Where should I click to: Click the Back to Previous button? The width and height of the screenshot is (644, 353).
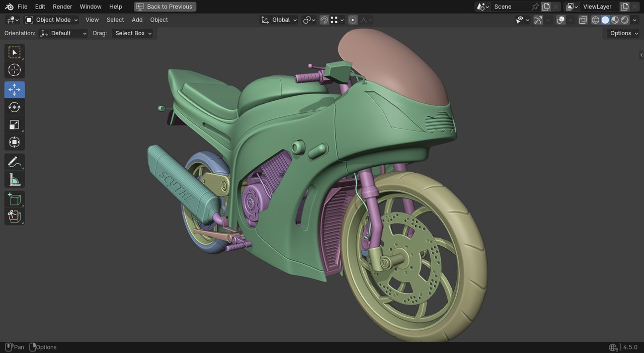(x=165, y=7)
